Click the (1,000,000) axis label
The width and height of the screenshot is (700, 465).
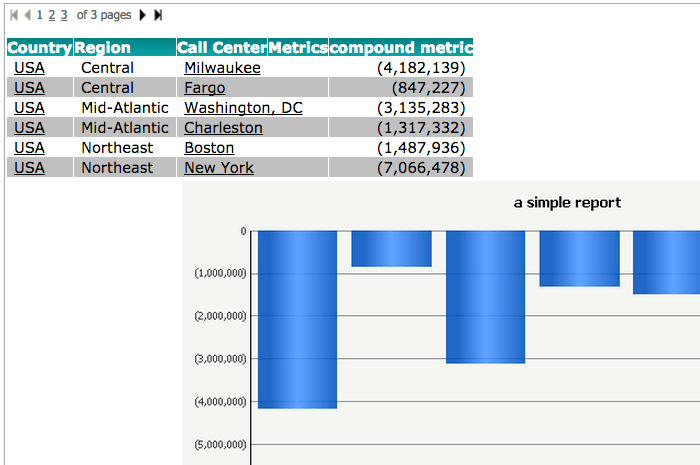[x=221, y=273]
